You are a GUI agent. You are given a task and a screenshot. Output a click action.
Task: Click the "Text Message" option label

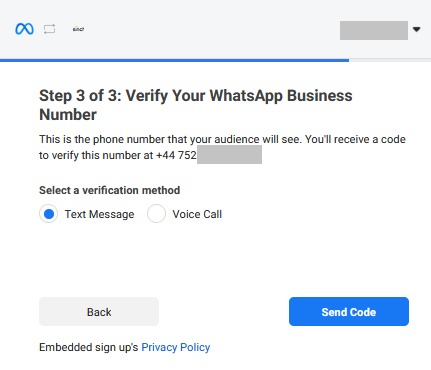(99, 214)
